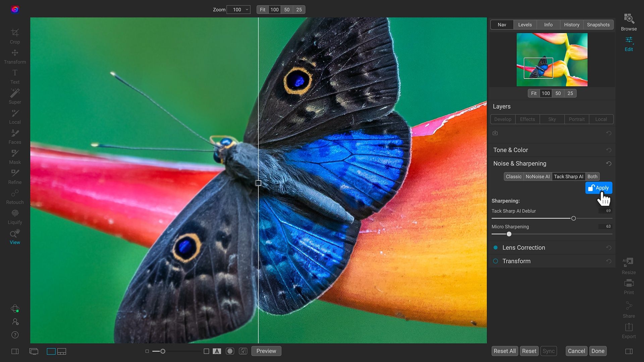Toggle Lens Correction enable circle
This screenshot has width=644, height=362.
pos(495,247)
